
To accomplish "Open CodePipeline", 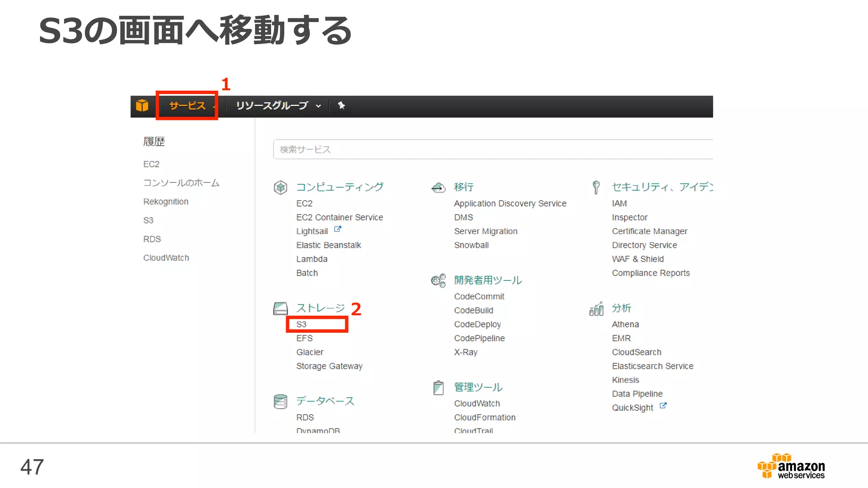I will coord(479,338).
